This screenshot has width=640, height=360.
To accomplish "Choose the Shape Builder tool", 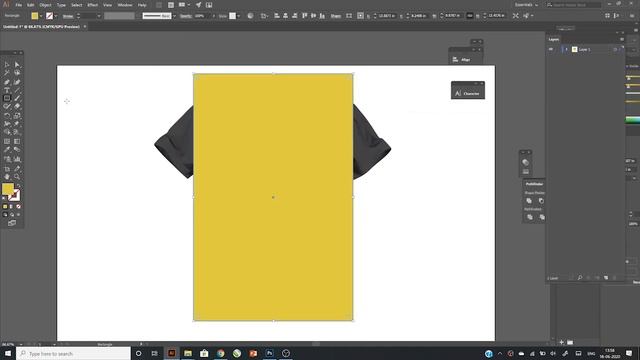I will tap(7, 132).
